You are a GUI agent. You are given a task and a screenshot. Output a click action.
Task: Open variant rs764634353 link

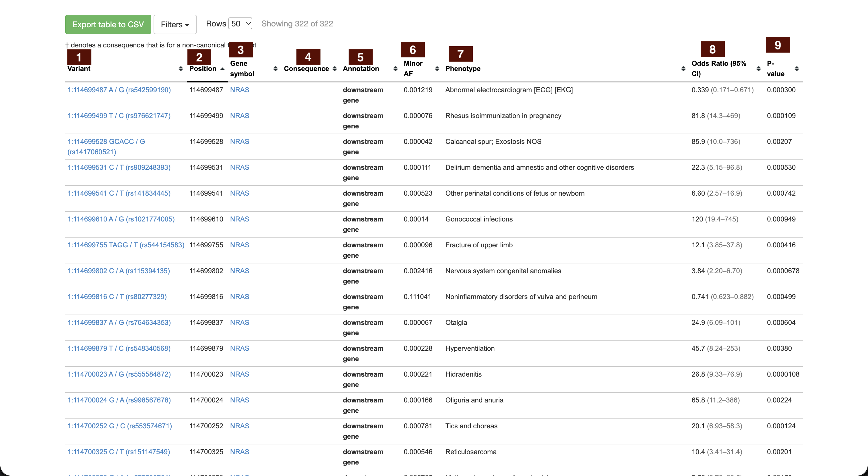click(119, 323)
